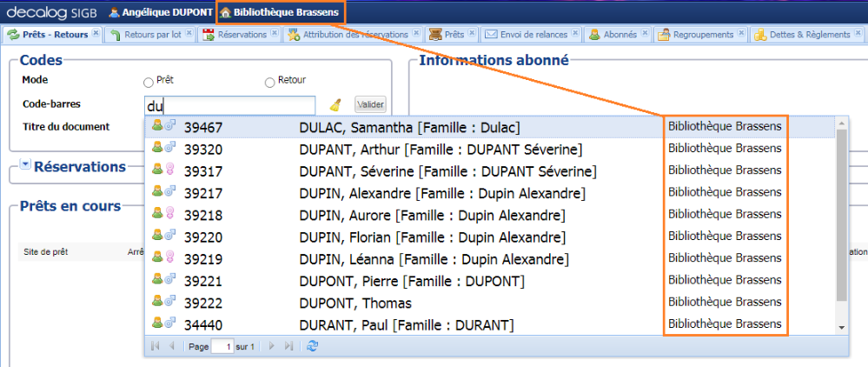
Task: Open the Envoi de relances tab
Action: point(533,35)
